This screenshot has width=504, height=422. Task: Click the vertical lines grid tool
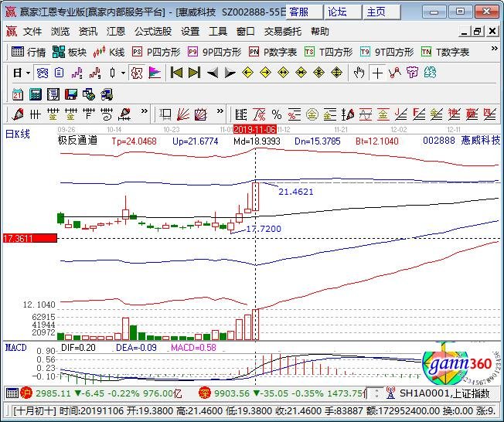pyautogui.click(x=35, y=114)
